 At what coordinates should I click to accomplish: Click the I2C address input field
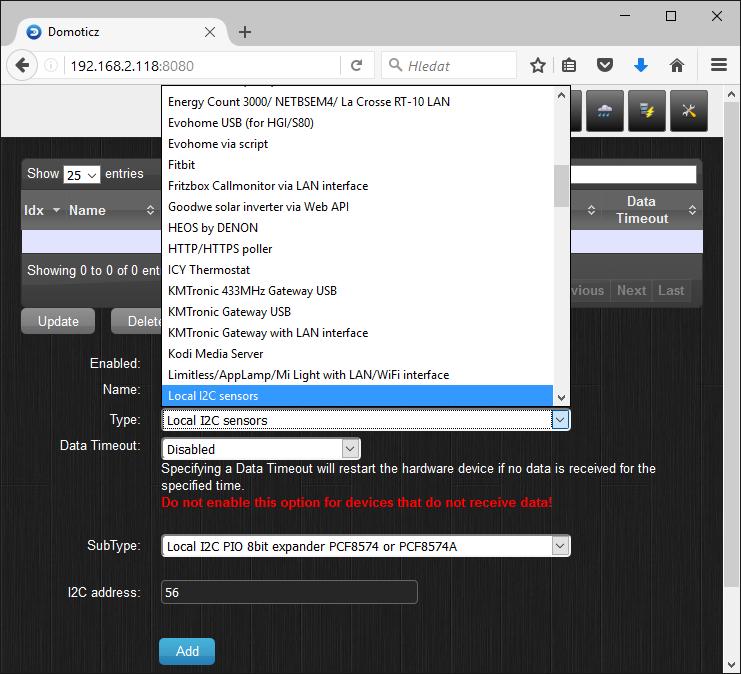[289, 592]
